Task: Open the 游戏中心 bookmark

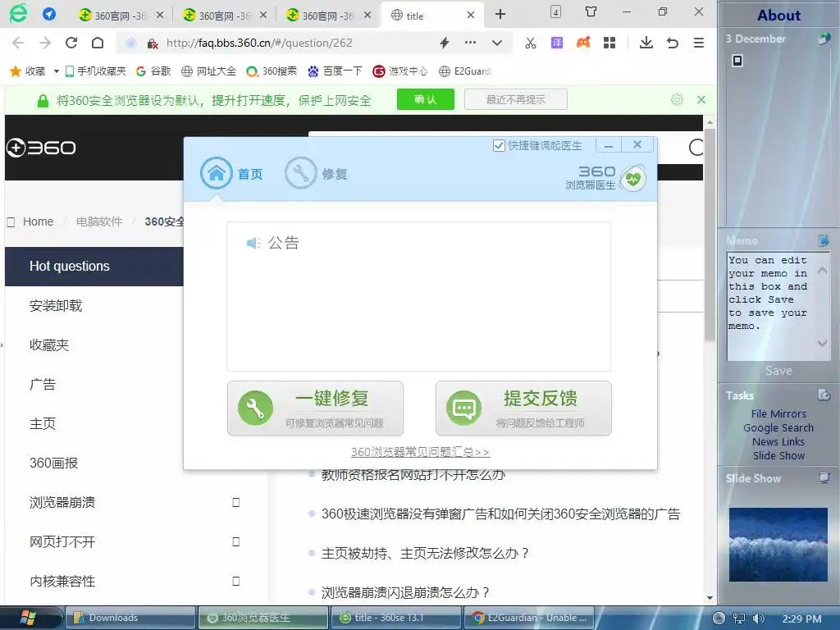Action: (x=399, y=71)
